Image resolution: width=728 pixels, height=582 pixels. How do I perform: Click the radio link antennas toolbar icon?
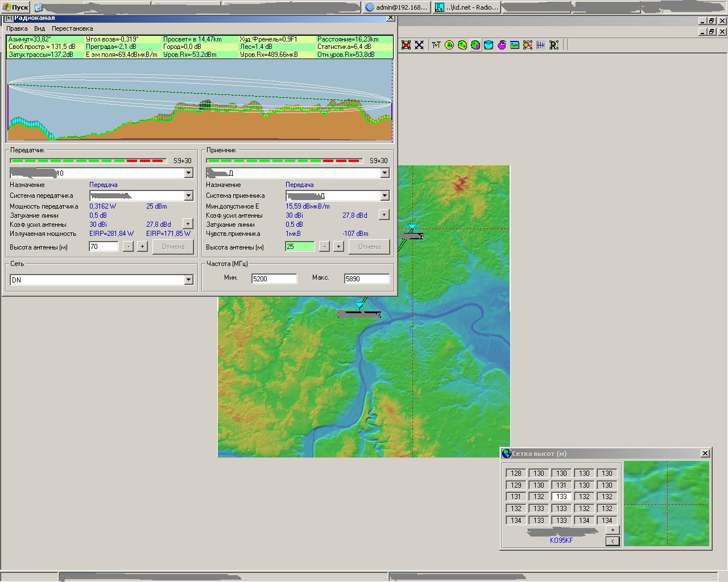coord(436,45)
